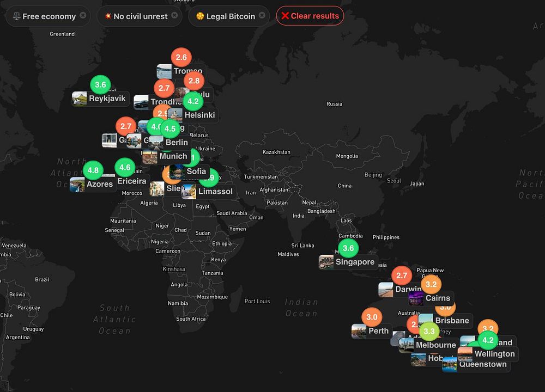Open the Queenstown city label
Viewport: 545px width, 392px height.
483,365
